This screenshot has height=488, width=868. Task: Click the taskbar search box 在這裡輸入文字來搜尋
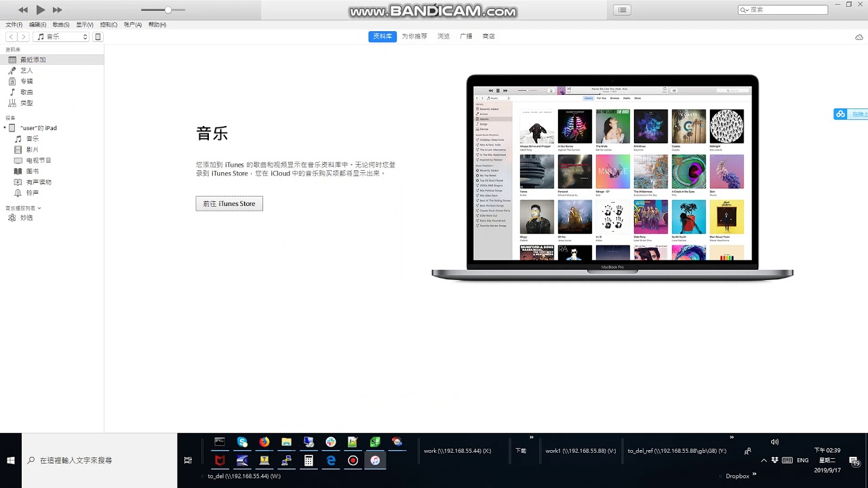[100, 460]
